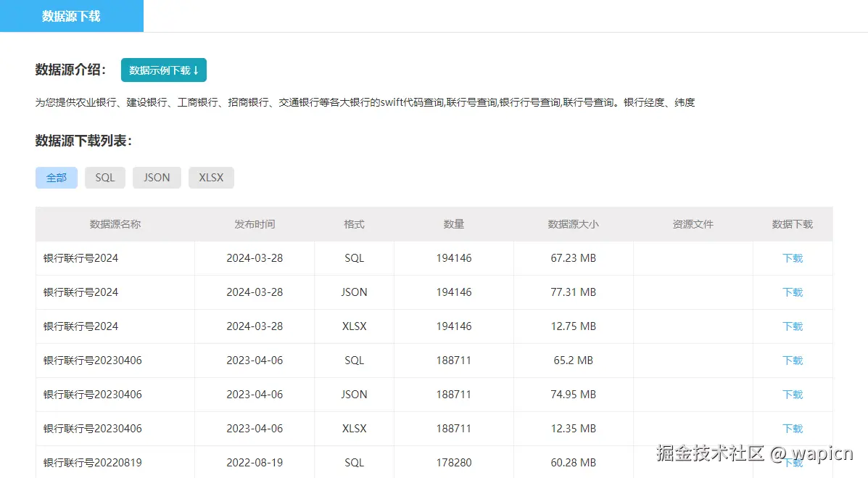Viewport: 868px width, 478px height.
Task: Filter list by SQL format
Action: [x=104, y=177]
